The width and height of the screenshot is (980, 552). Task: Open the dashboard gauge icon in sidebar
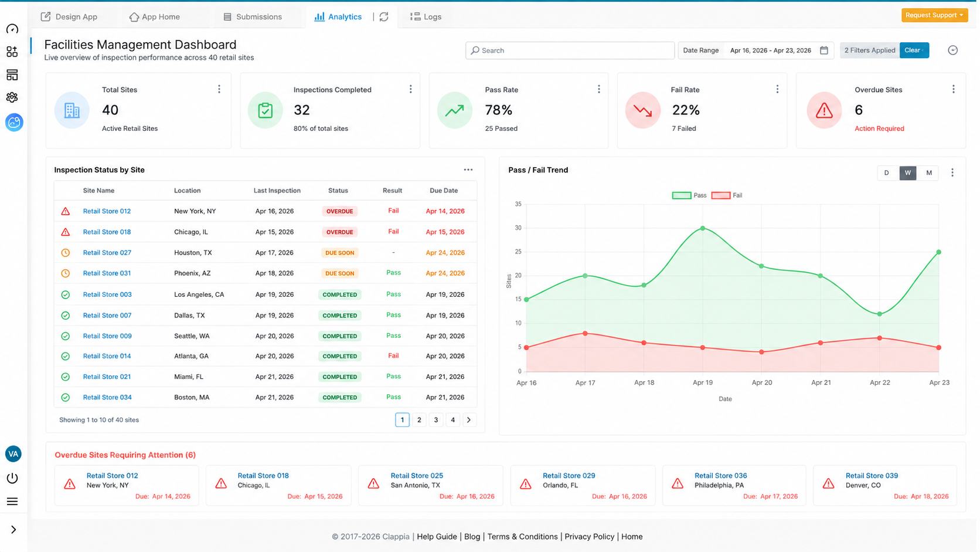coord(12,29)
